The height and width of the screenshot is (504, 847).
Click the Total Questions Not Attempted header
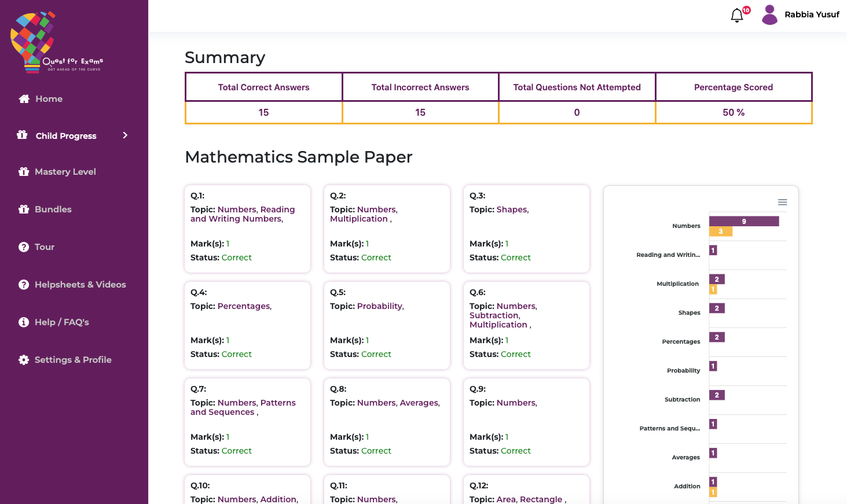click(577, 87)
